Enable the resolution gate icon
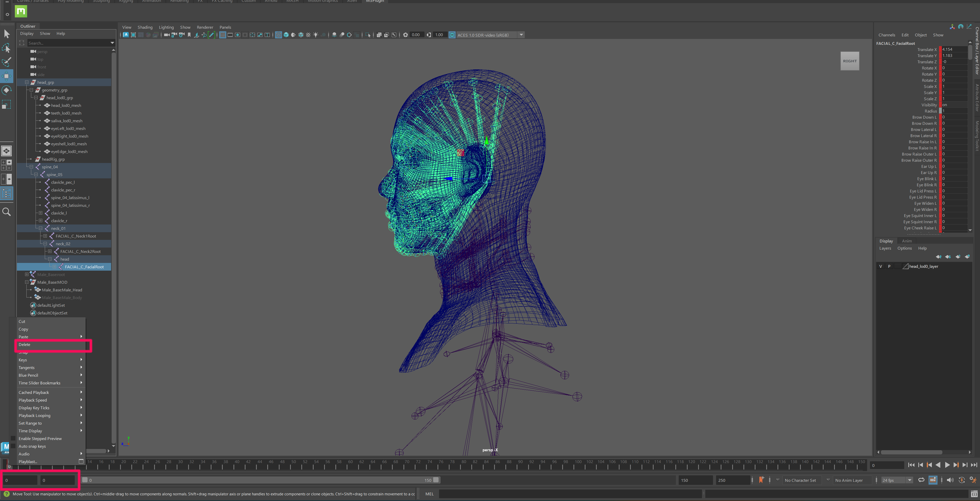Image resolution: width=980 pixels, height=501 pixels. [238, 35]
